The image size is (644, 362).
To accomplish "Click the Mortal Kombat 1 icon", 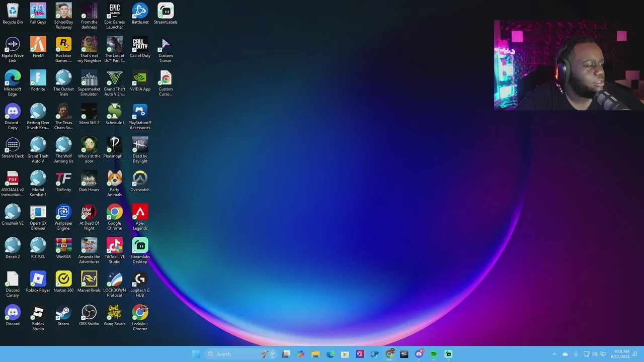I will pos(38,184).
